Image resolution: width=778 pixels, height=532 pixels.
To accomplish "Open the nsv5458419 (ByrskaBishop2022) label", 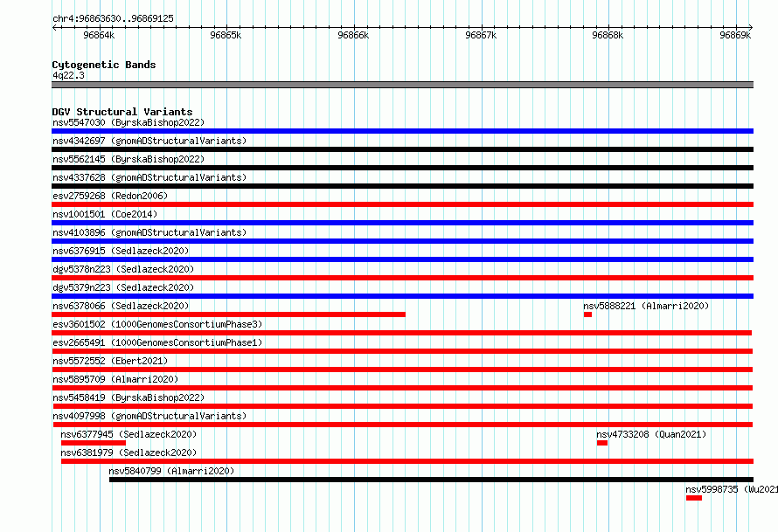I will pyautogui.click(x=129, y=397).
